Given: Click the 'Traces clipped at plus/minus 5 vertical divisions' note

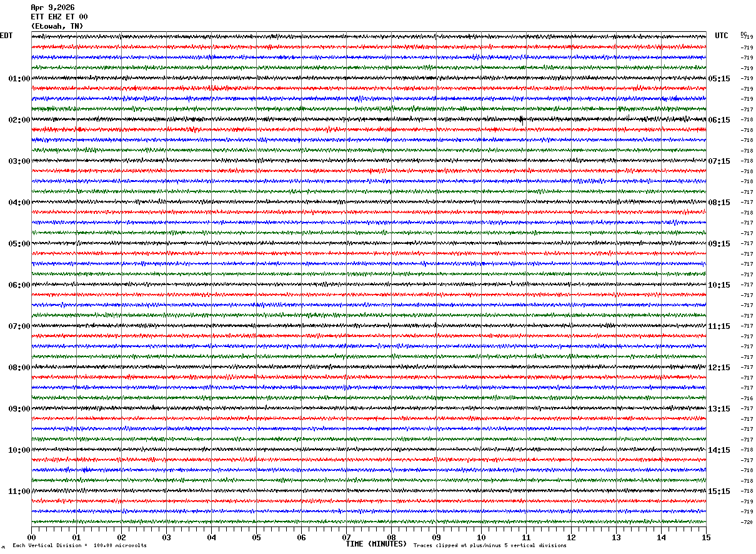Looking at the screenshot, I should click(490, 545).
